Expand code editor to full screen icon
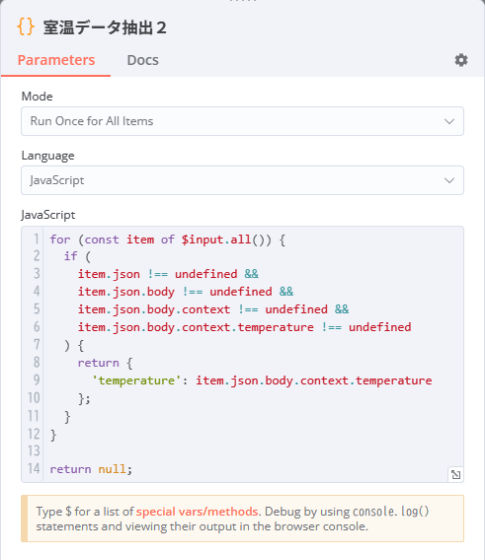 pos(456,474)
